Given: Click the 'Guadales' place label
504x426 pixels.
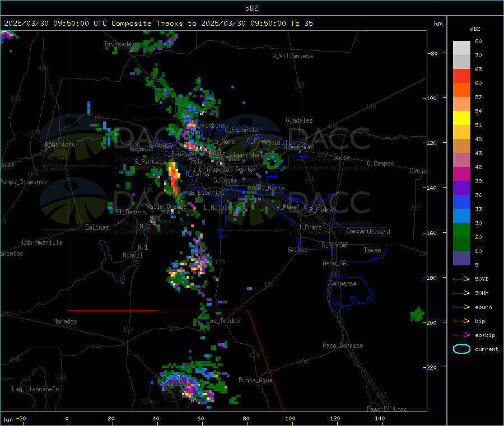Looking at the screenshot, I should pyautogui.click(x=299, y=120).
